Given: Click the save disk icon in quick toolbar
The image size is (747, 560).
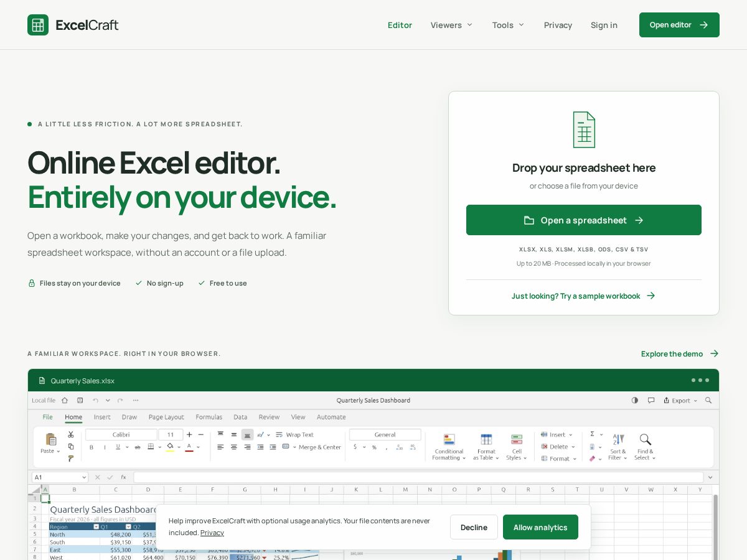Looking at the screenshot, I should 80,400.
